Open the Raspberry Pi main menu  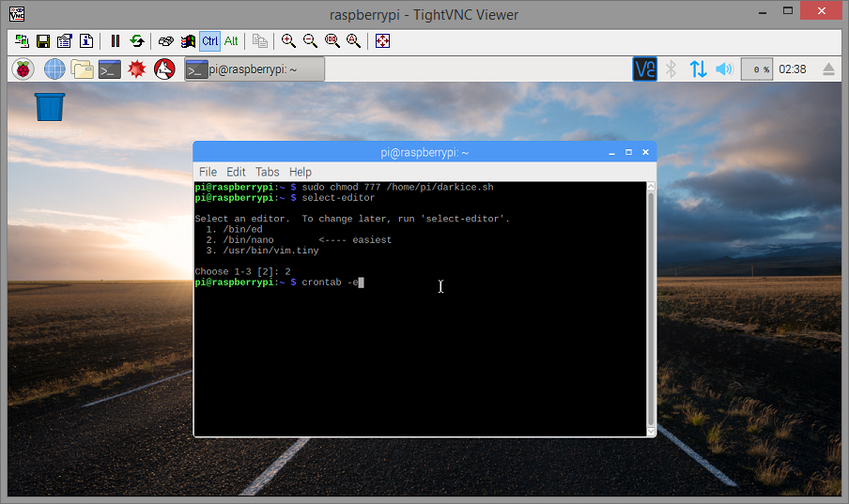click(23, 69)
